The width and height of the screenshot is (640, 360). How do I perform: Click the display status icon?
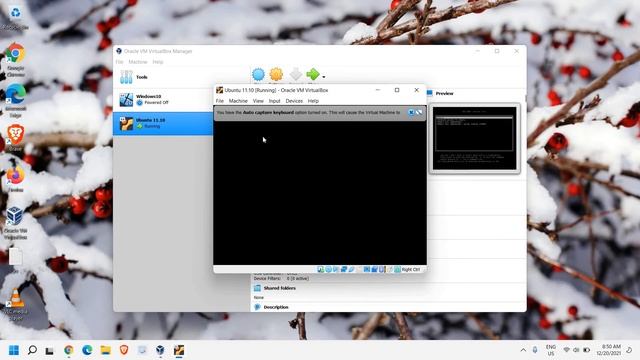367,269
